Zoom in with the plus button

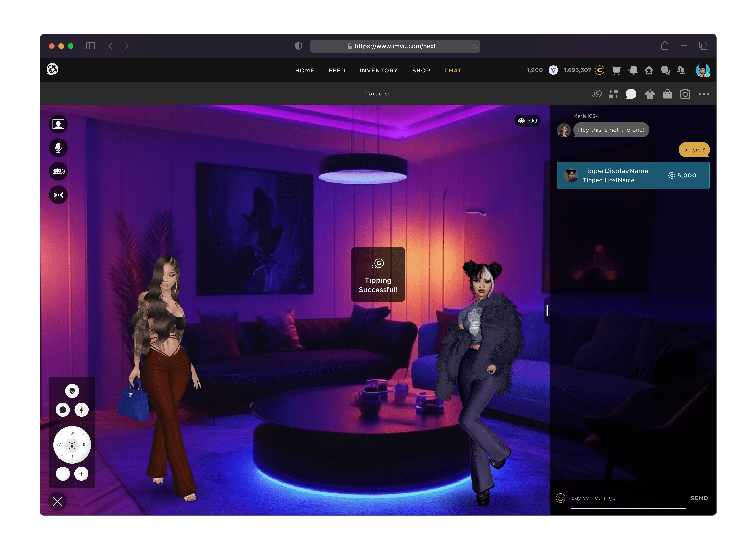(x=81, y=474)
